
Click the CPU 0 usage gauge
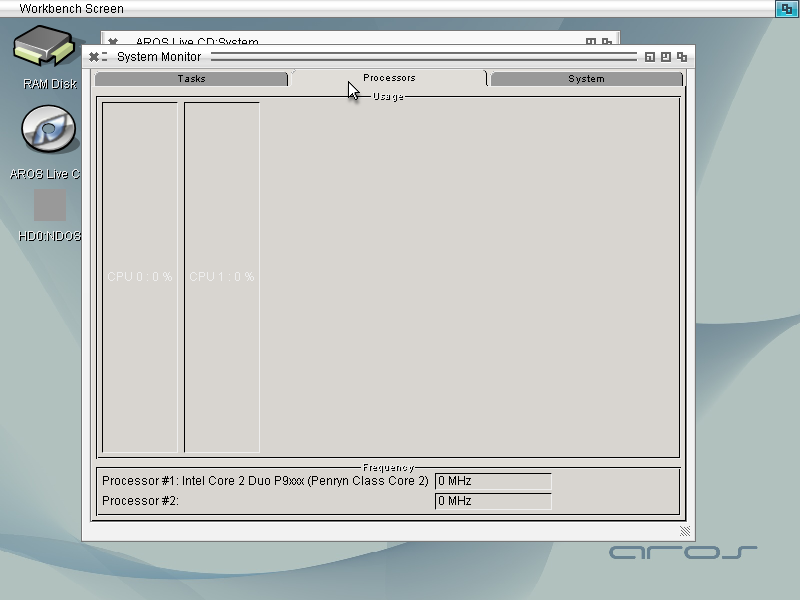click(140, 277)
